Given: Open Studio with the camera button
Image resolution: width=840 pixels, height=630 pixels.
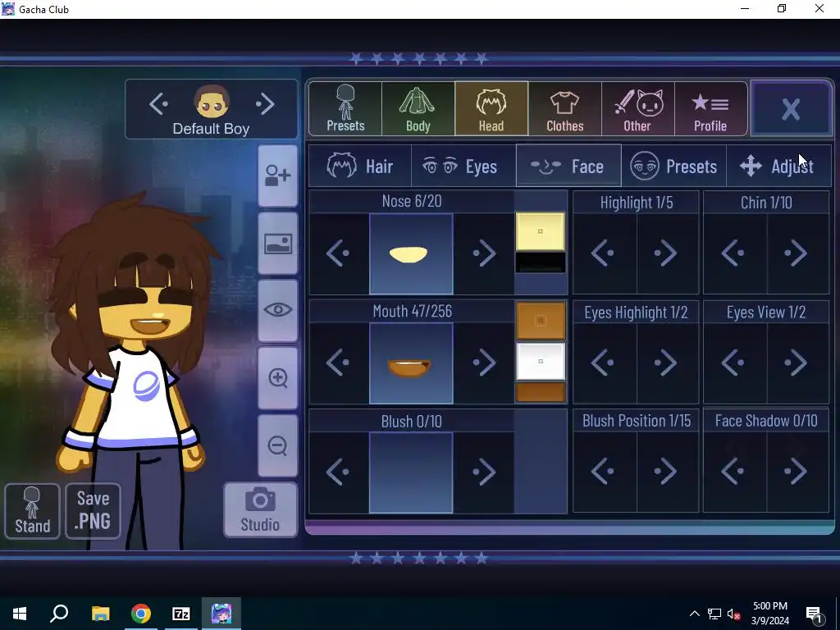Looking at the screenshot, I should [260, 509].
